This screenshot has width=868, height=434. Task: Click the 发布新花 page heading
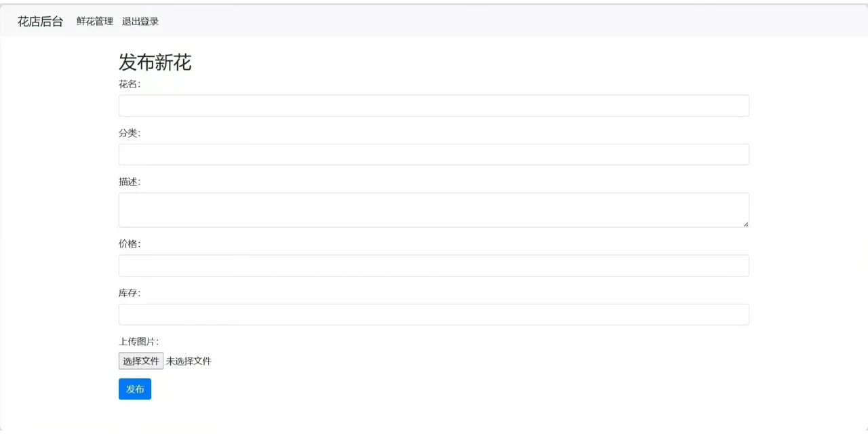(x=155, y=62)
